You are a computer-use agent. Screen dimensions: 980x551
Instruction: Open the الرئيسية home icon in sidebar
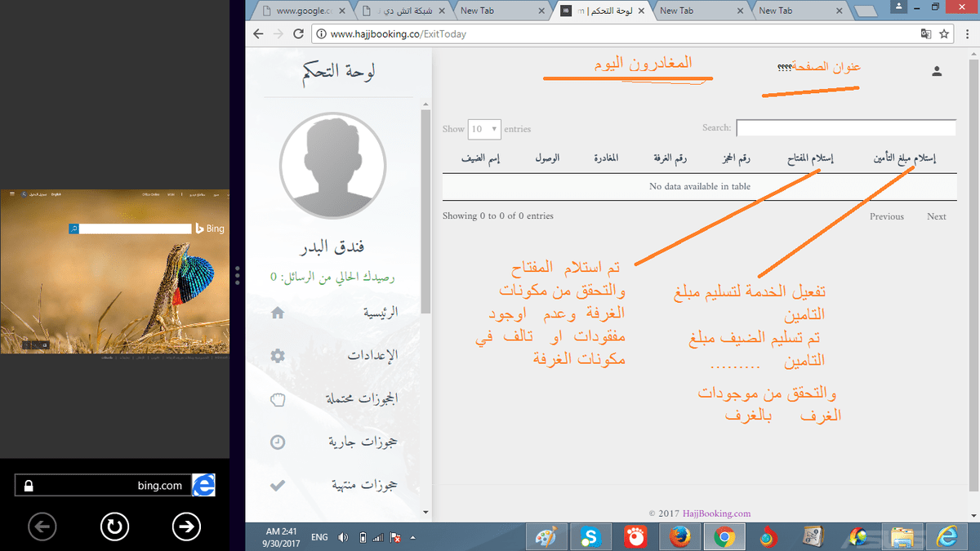point(277,313)
